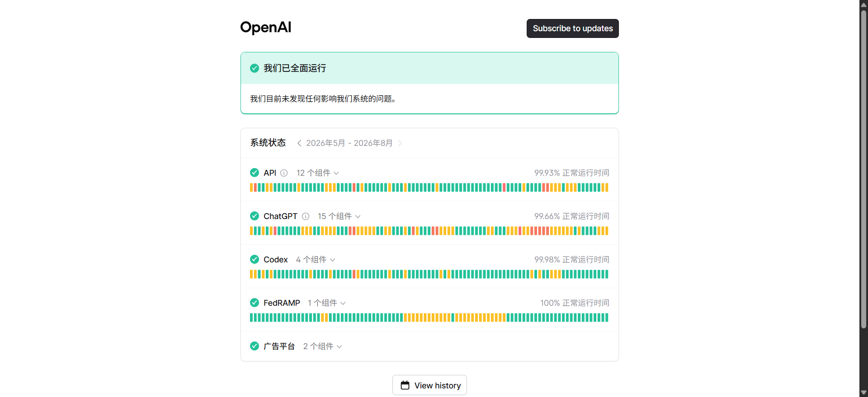Expand the 广告平台 2 个组件 list
868x397 pixels.
(323, 346)
